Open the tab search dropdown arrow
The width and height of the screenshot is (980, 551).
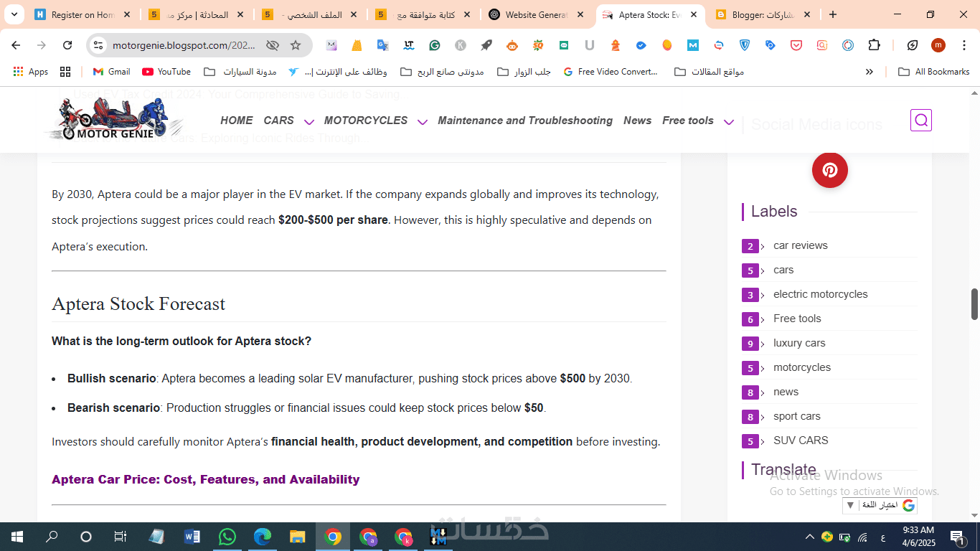coord(14,14)
